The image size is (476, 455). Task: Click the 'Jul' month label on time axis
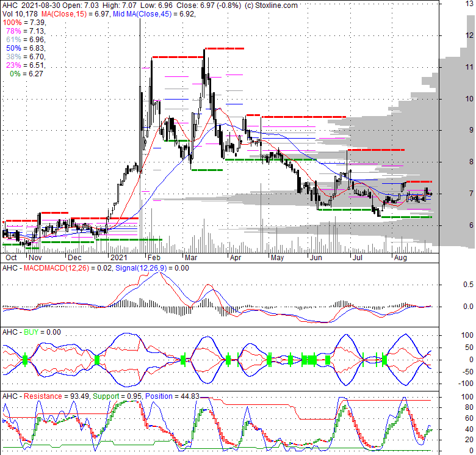point(358,258)
